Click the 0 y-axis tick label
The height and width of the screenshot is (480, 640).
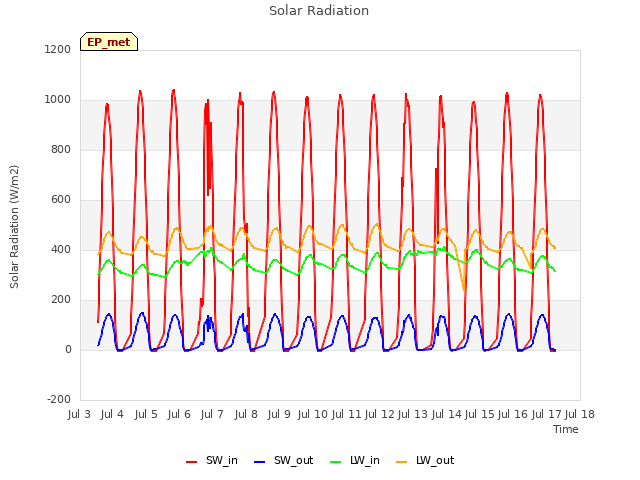tap(68, 349)
